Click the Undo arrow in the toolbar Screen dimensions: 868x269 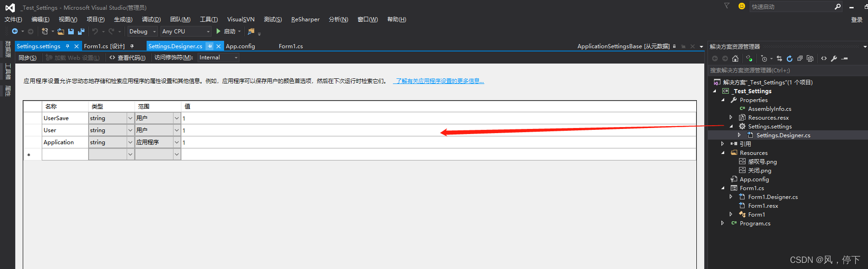point(95,31)
